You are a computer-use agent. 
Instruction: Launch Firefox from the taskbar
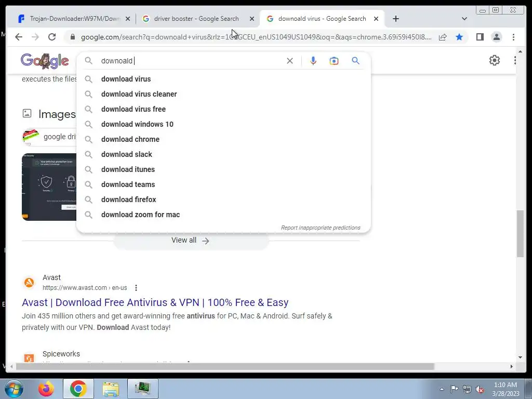(46, 389)
